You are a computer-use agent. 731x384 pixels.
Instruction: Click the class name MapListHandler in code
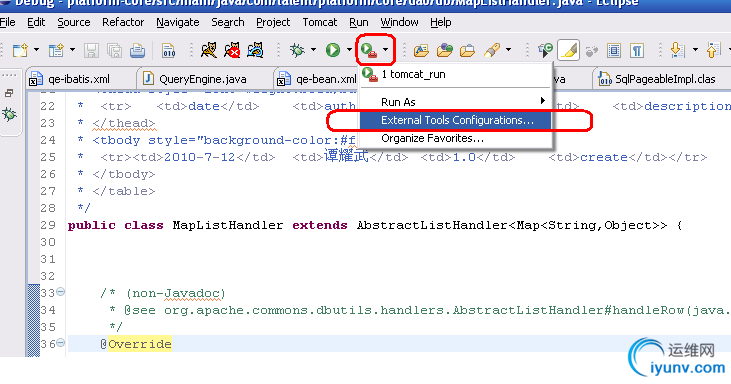[x=228, y=225]
